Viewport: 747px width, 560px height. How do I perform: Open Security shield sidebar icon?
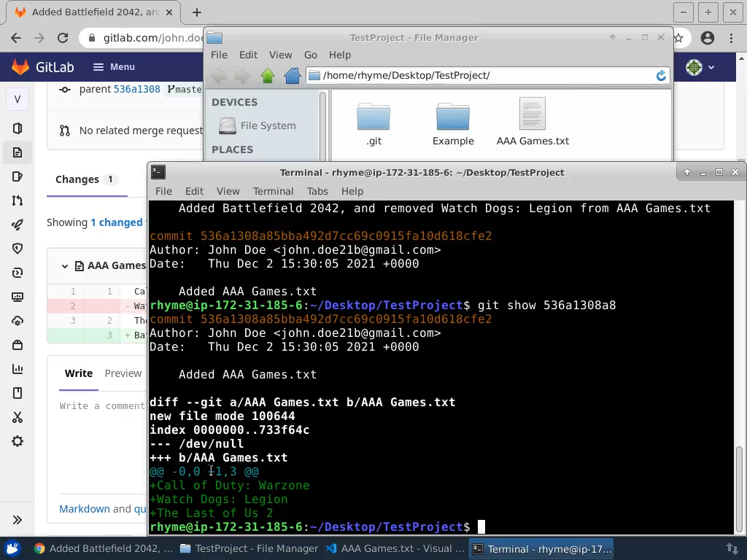[x=18, y=249]
